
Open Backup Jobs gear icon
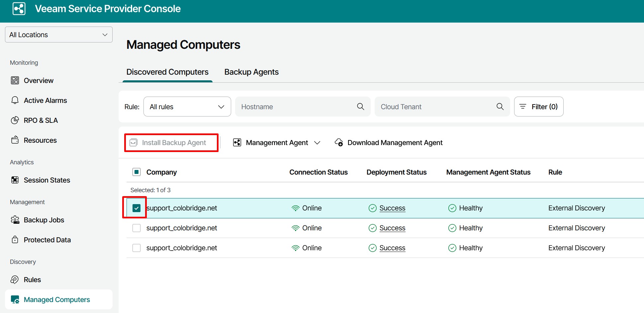tap(15, 220)
